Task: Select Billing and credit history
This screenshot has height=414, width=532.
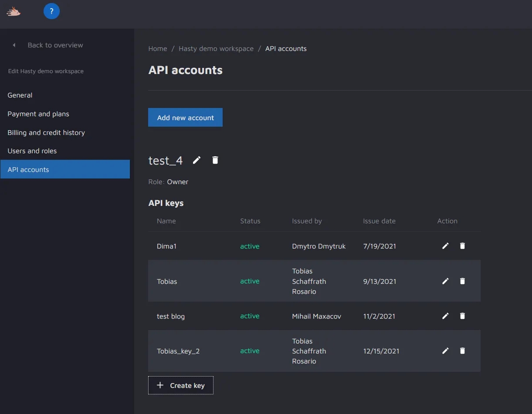Action: point(46,133)
